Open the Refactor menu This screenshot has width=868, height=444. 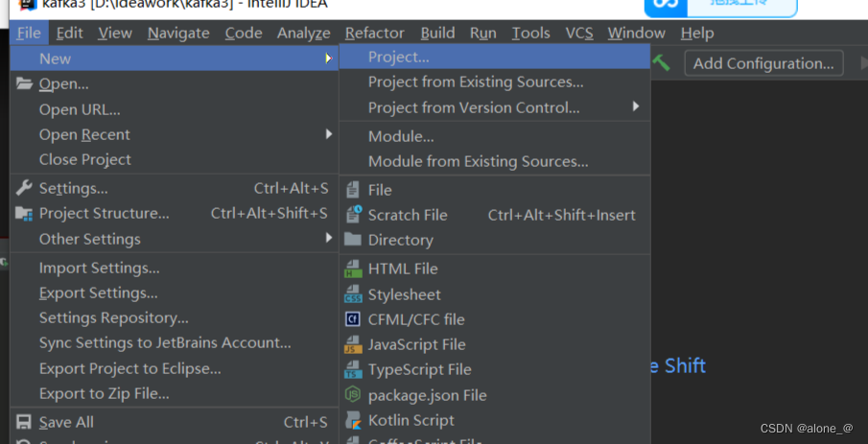(x=375, y=34)
